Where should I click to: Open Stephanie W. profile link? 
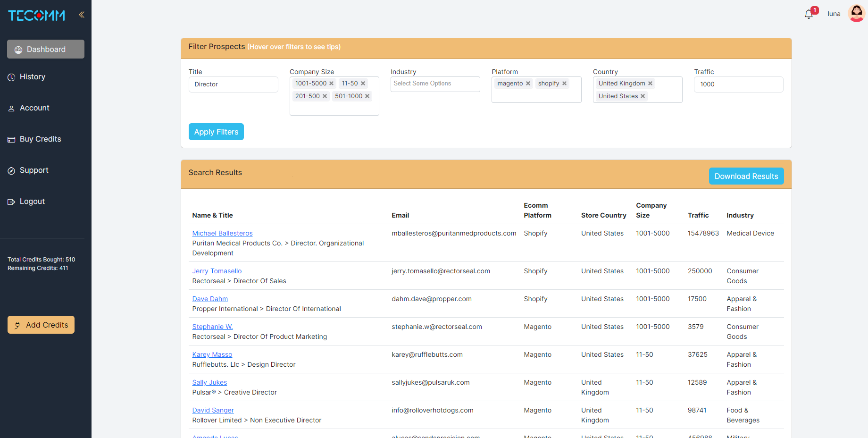[212, 327]
